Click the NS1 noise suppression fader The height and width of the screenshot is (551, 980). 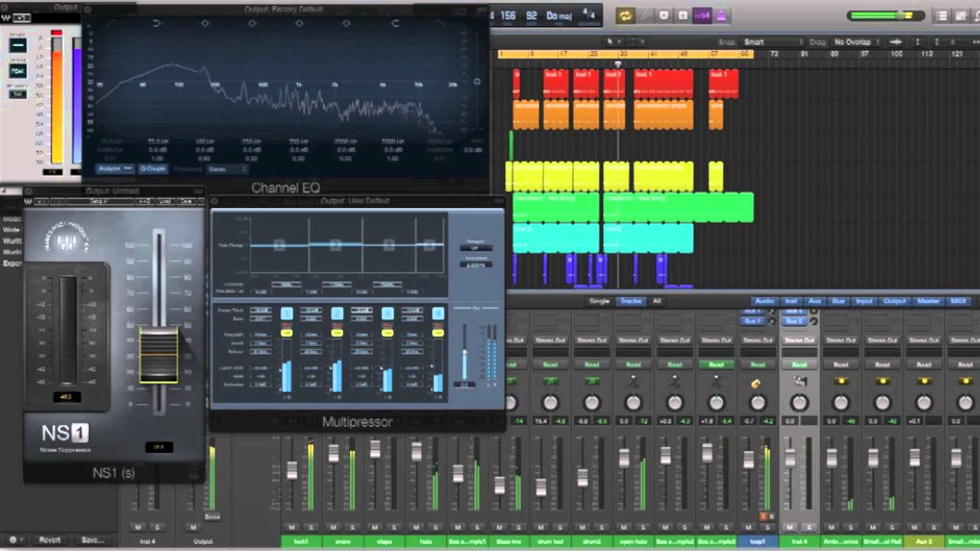158,354
